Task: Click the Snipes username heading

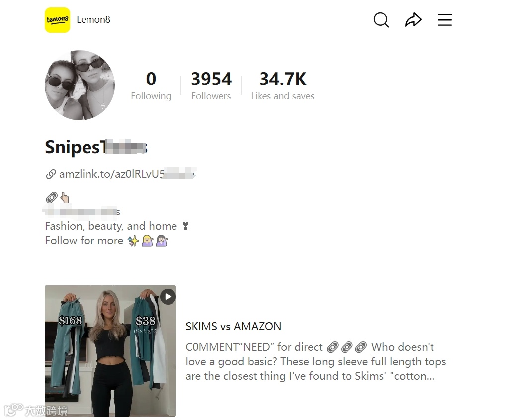Action: pyautogui.click(x=96, y=147)
